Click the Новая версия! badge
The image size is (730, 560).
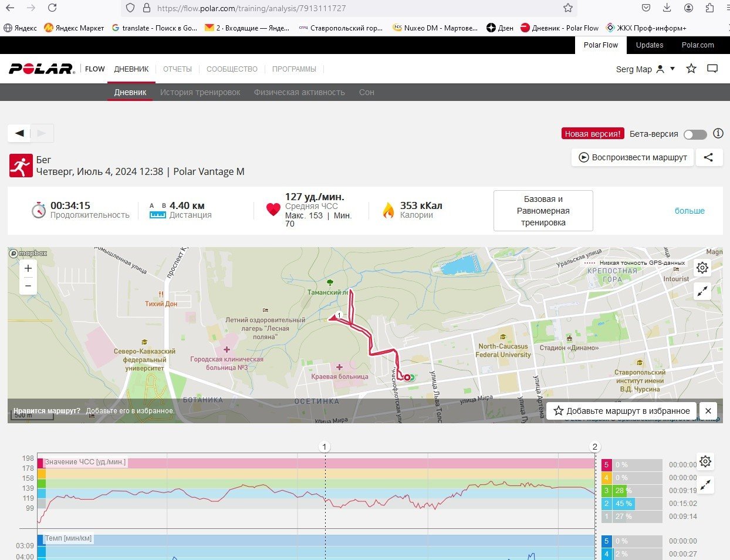tap(593, 134)
